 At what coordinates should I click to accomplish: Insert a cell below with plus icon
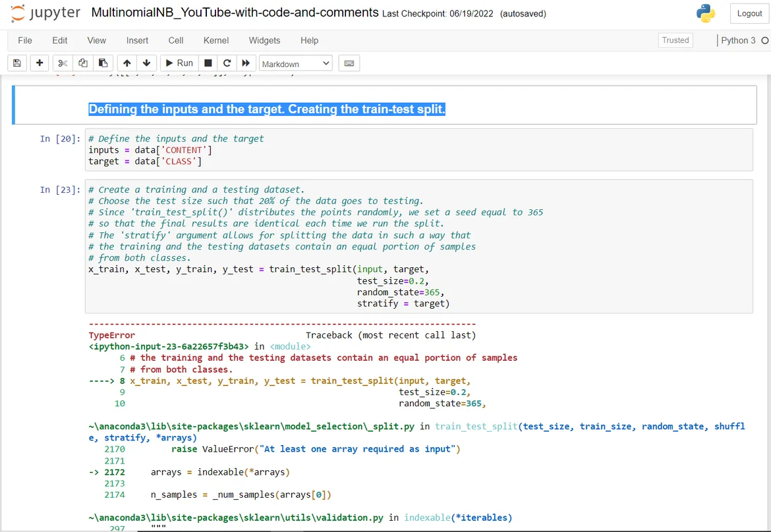click(x=40, y=63)
